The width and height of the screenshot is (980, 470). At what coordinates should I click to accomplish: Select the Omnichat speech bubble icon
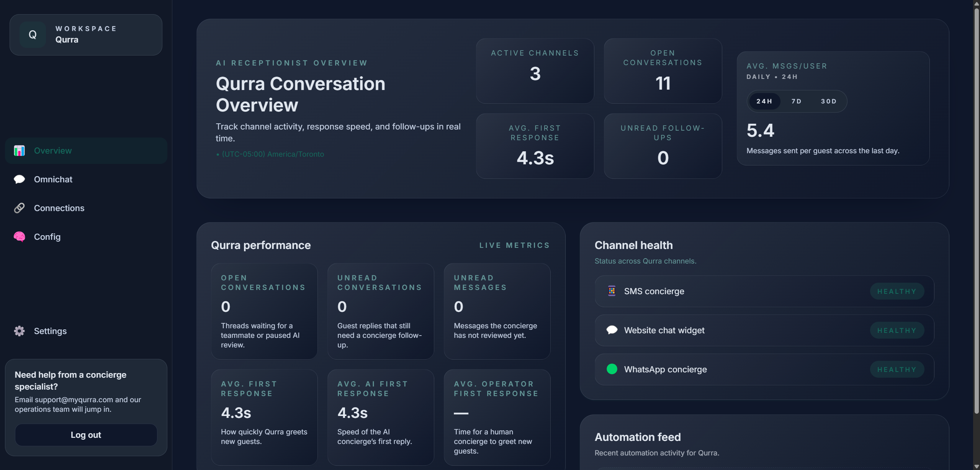click(x=19, y=179)
